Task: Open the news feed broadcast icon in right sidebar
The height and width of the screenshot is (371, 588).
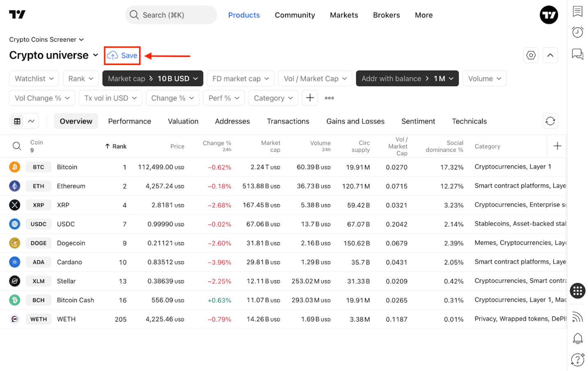Action: coord(577,317)
